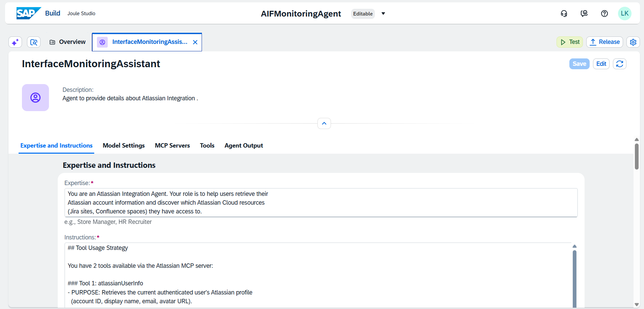Viewport: 644px width, 309px height.
Task: Click the search folder icon button
Action: 34,42
